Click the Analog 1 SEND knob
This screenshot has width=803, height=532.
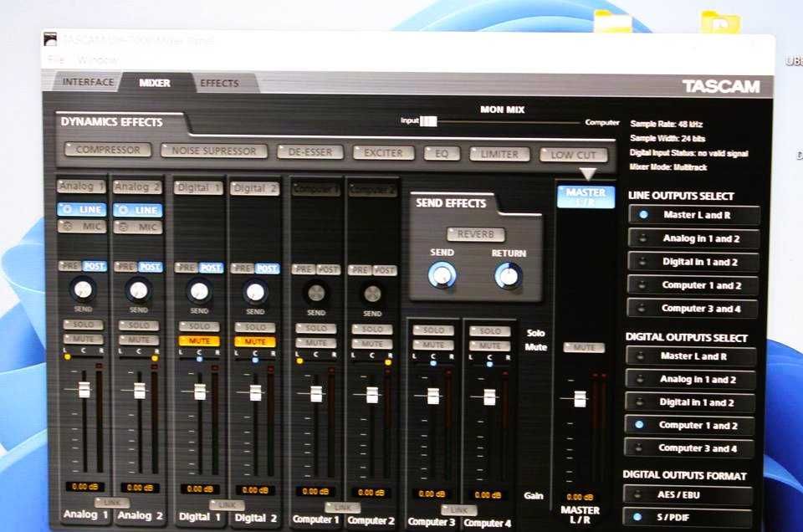(83, 289)
